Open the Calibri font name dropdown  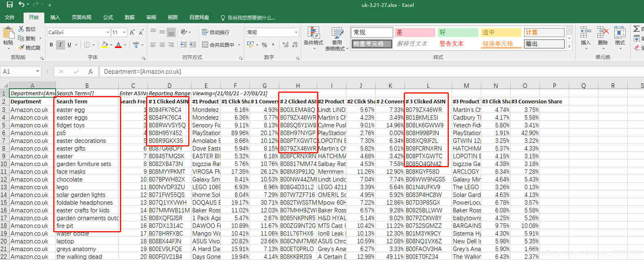pyautogui.click(x=108, y=33)
